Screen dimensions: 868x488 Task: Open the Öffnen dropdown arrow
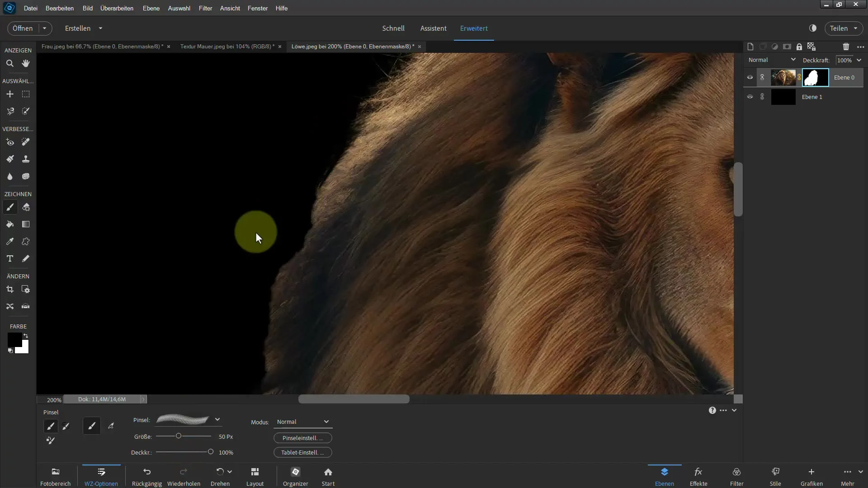click(44, 28)
